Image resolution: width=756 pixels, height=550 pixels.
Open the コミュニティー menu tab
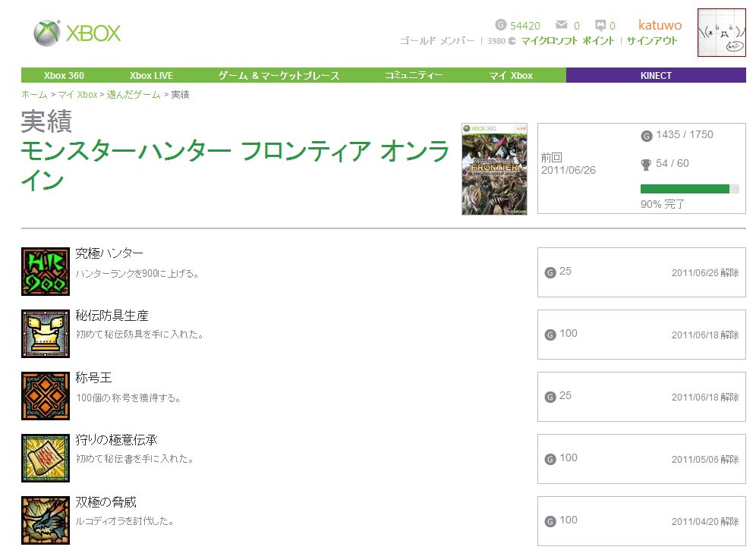click(413, 76)
